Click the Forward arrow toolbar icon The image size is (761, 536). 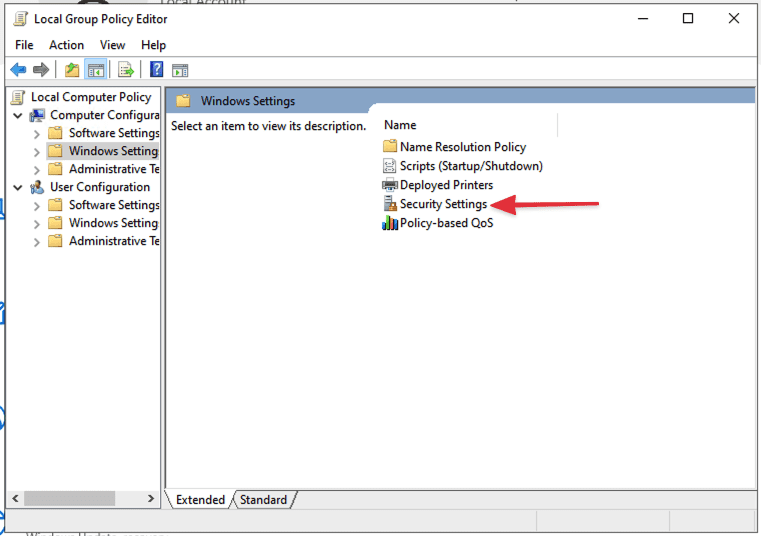pyautogui.click(x=41, y=70)
